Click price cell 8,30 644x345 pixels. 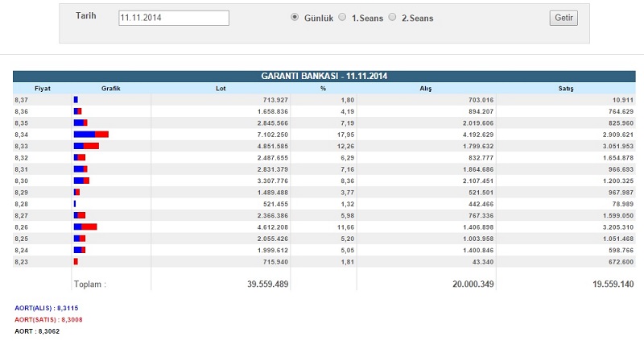click(22, 181)
